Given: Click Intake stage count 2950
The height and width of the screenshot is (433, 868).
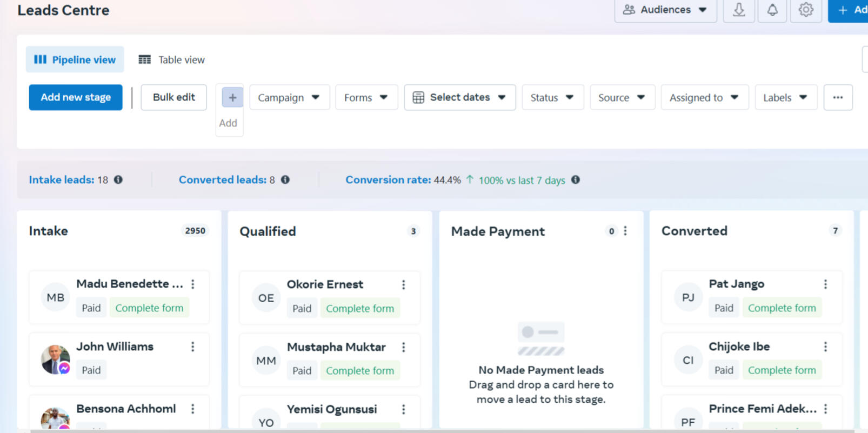Looking at the screenshot, I should coord(195,231).
